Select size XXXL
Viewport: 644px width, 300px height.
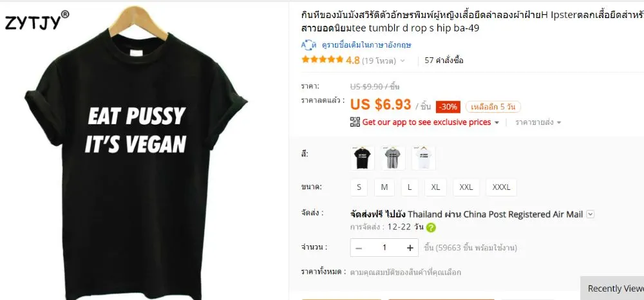pos(501,187)
